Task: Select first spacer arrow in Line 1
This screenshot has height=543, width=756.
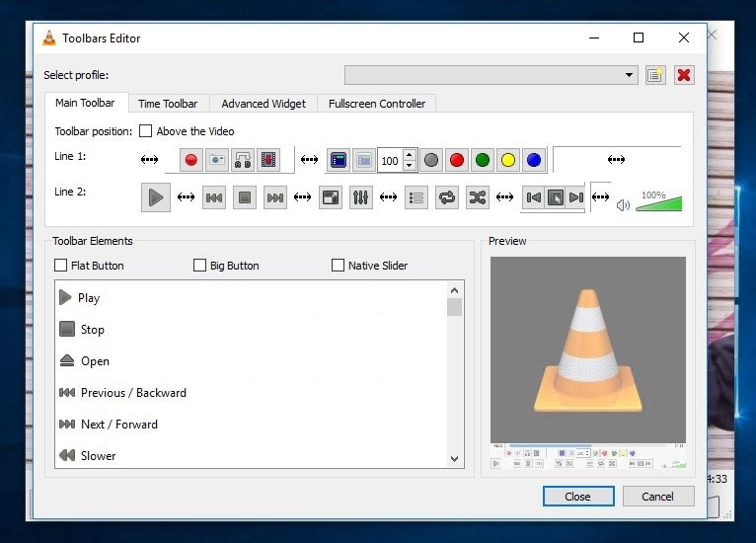Action: (149, 159)
